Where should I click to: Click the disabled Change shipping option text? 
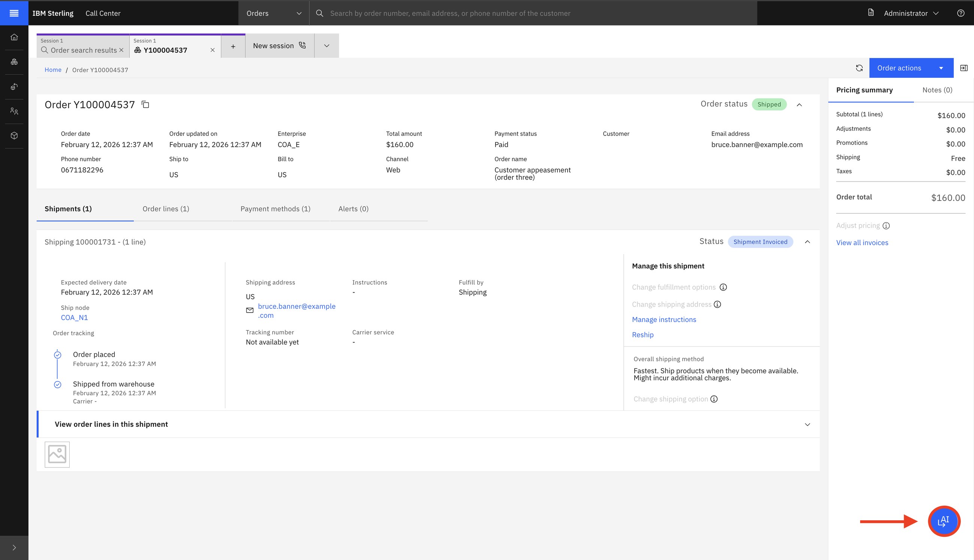coord(670,399)
